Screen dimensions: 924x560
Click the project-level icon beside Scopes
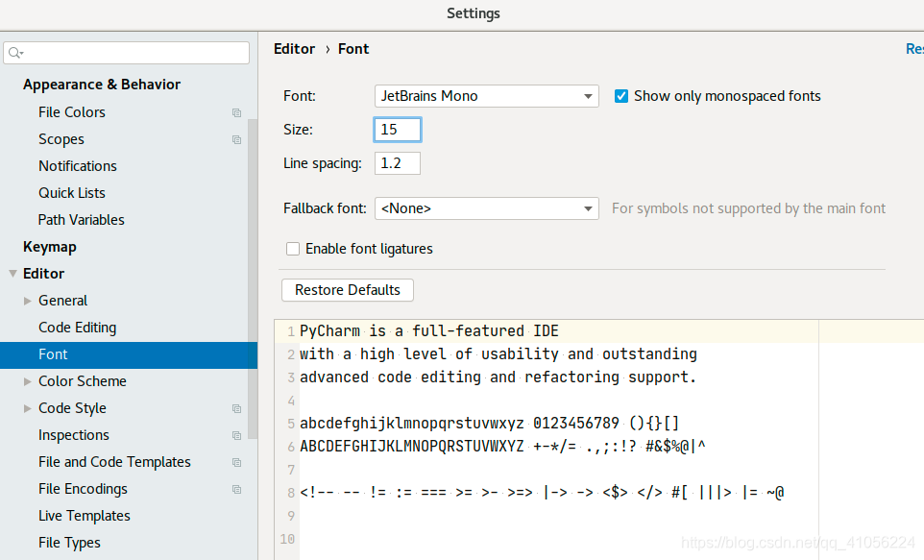point(237,139)
